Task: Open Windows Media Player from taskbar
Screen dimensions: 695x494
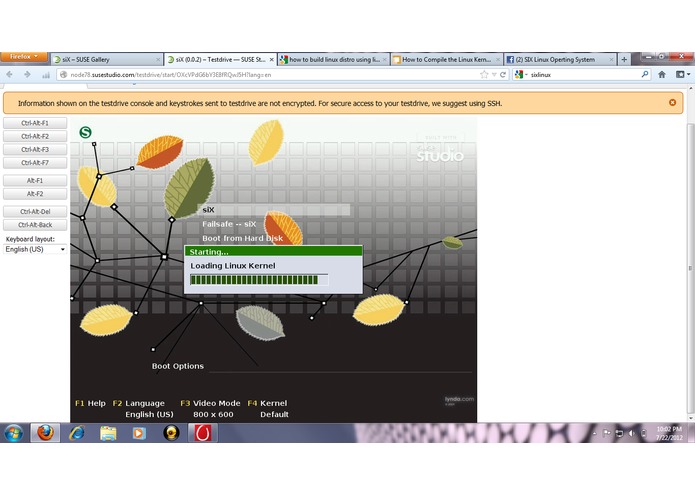Action: pos(139,433)
